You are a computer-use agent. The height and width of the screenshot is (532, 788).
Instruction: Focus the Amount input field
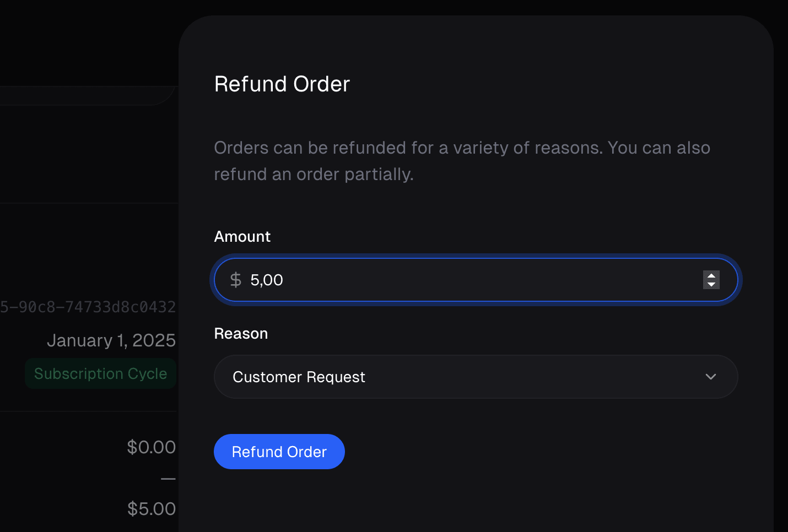[475, 280]
